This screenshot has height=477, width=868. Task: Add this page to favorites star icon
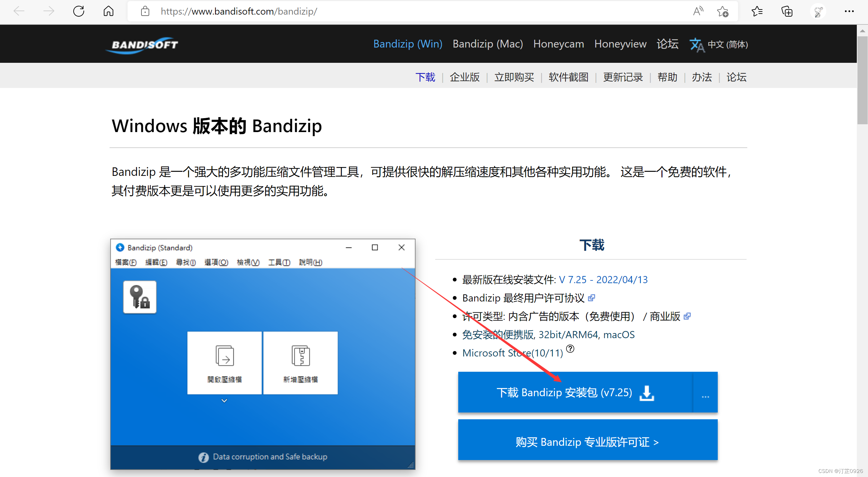[x=722, y=11]
